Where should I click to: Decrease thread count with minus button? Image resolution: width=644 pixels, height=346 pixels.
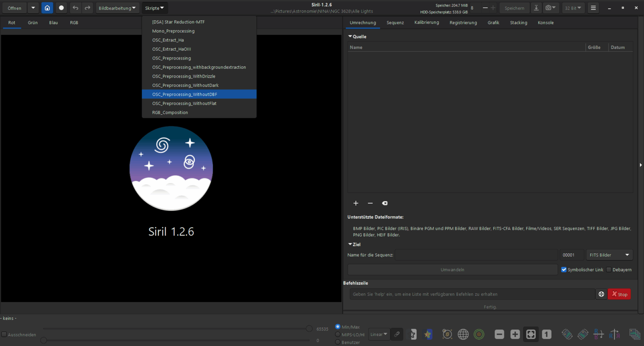[485, 8]
